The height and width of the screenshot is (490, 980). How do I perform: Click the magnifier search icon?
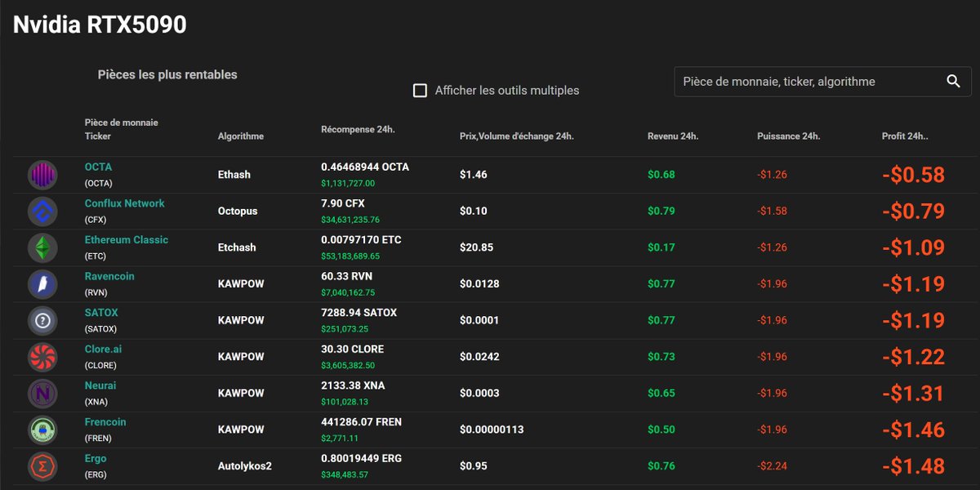tap(953, 81)
